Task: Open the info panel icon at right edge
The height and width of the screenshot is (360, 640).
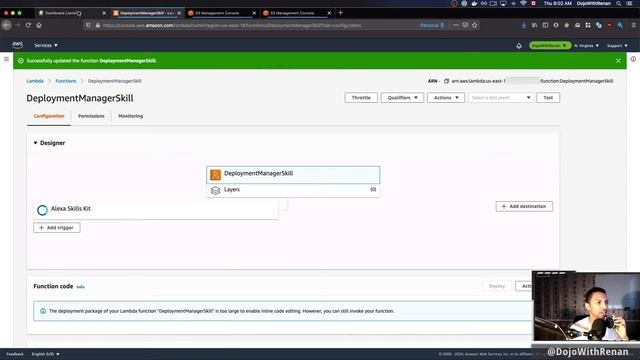Action: 633,59
